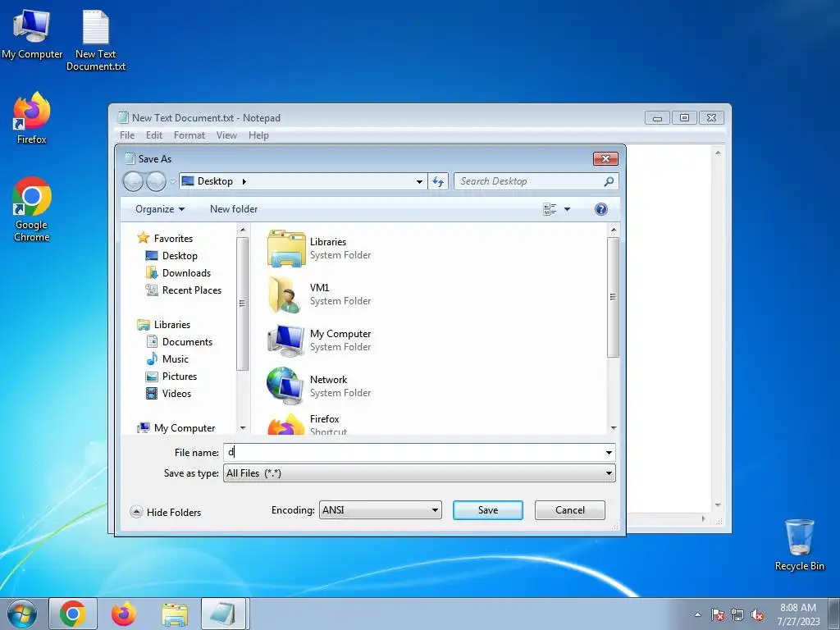Collapse the browser with Hide Folders

click(x=166, y=512)
